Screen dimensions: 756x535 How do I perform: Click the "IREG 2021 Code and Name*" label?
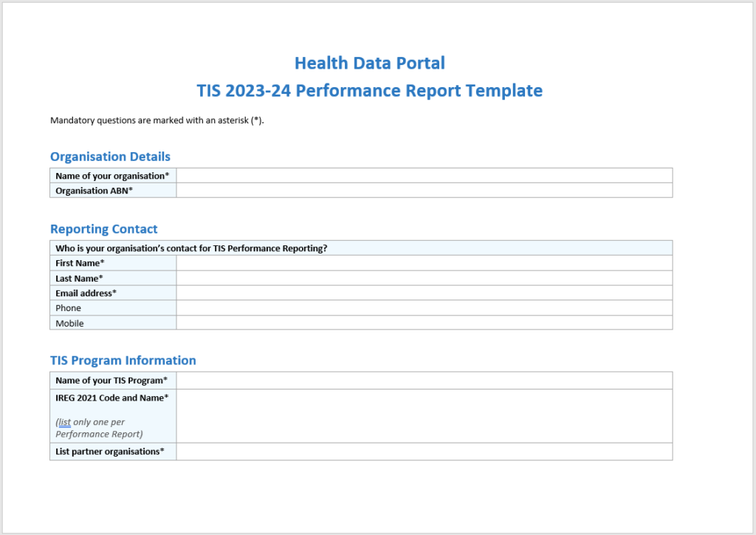pyautogui.click(x=111, y=398)
